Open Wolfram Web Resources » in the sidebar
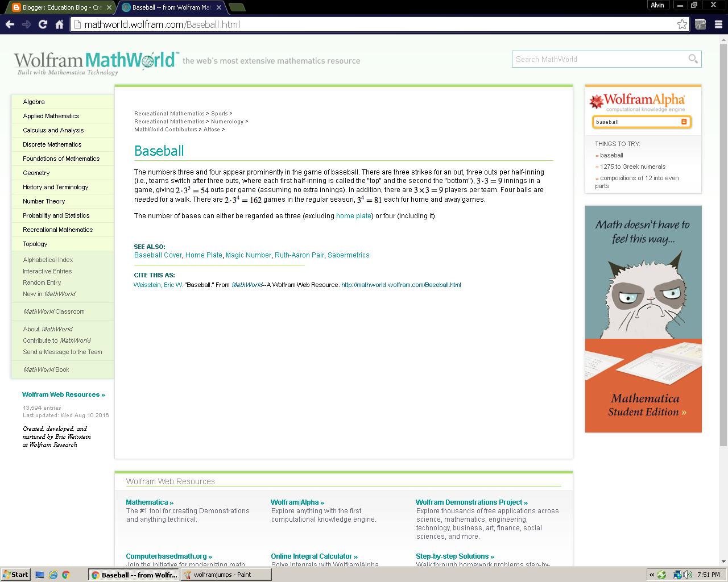This screenshot has height=582, width=728. (x=63, y=394)
